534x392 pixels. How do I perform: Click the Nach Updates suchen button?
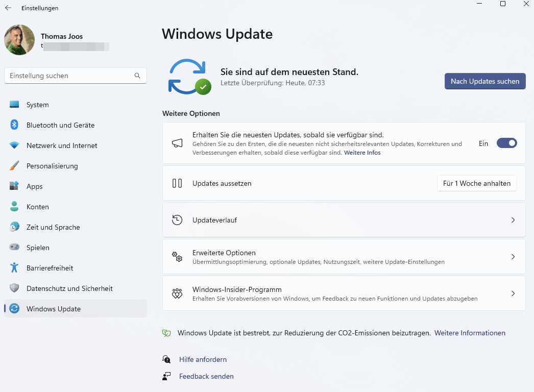[484, 81]
